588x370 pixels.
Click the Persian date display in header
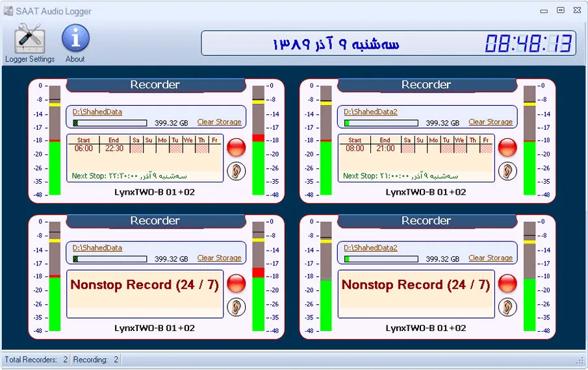click(336, 44)
